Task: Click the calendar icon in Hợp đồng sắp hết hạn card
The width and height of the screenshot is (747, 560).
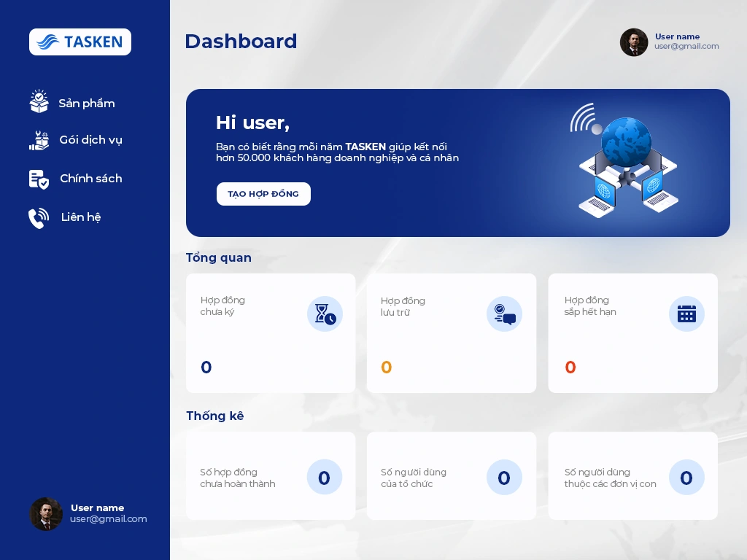Action: 686,314
